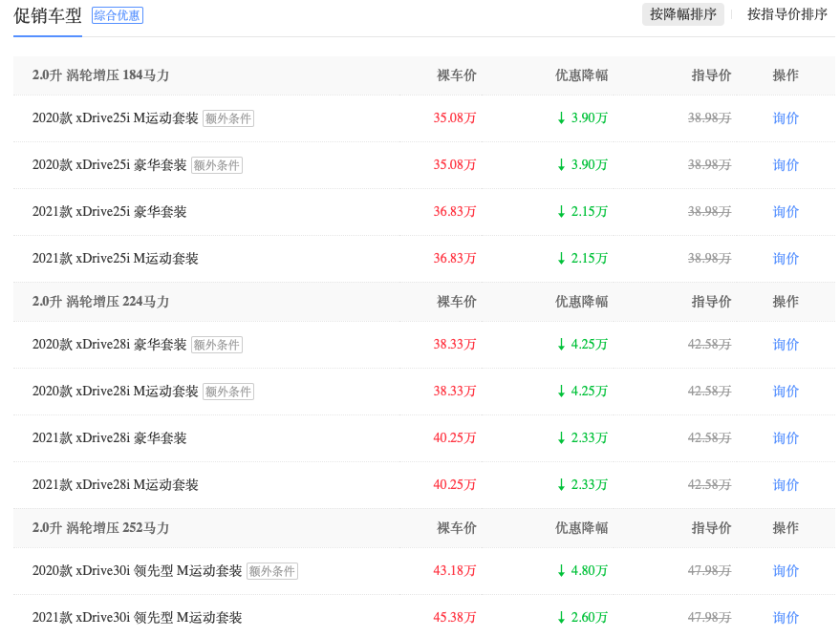Click 询价 for 2020款 xDrive25i 豪华套装
The height and width of the screenshot is (637, 840).
(x=786, y=165)
